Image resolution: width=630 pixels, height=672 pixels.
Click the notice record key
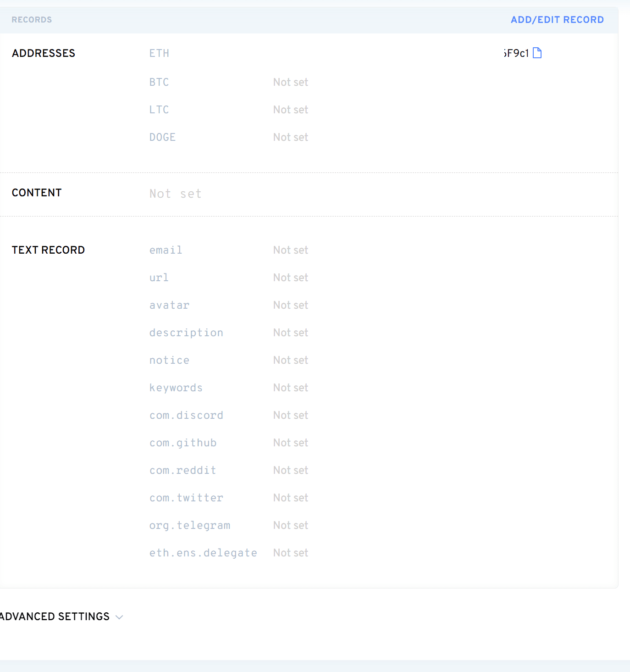pyautogui.click(x=169, y=360)
